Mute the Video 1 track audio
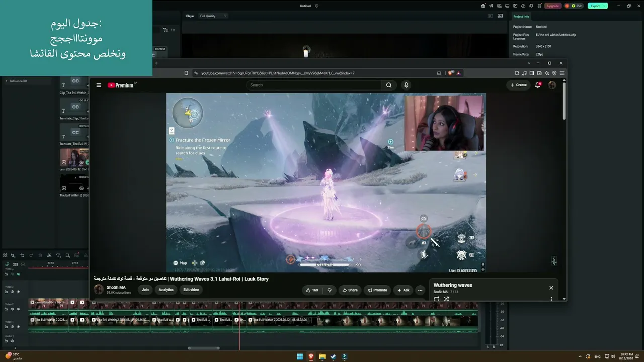 [13, 327]
